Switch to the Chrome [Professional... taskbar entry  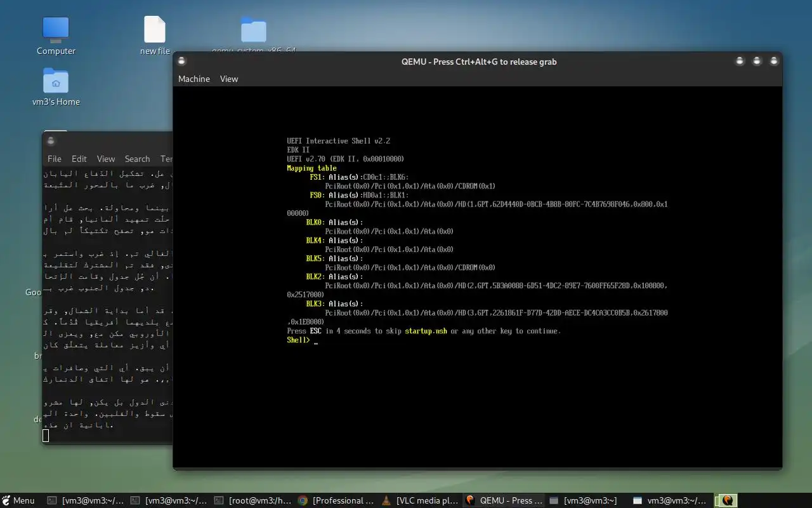(x=336, y=500)
